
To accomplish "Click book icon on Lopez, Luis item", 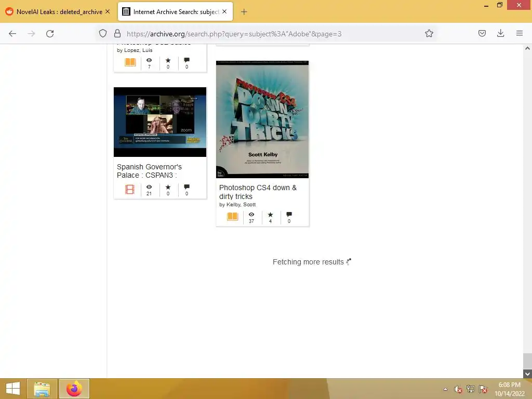I will click(x=130, y=62).
